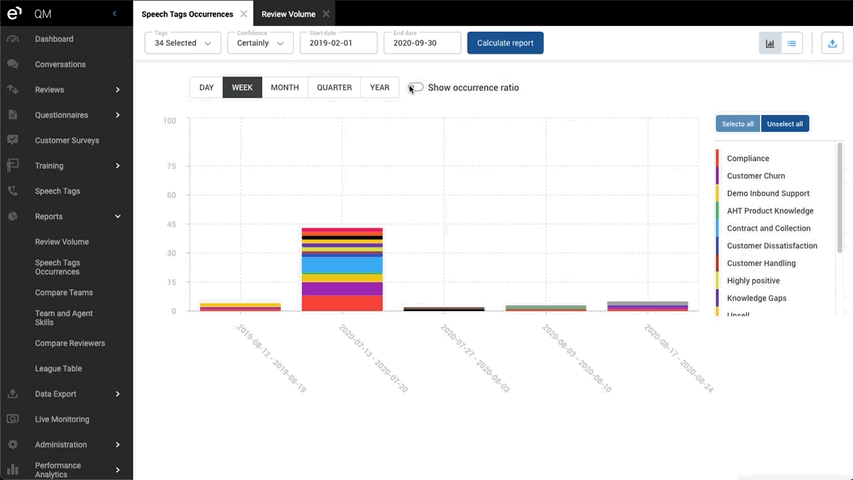Export the report with upload icon
The width and height of the screenshot is (853, 480).
pos(832,44)
